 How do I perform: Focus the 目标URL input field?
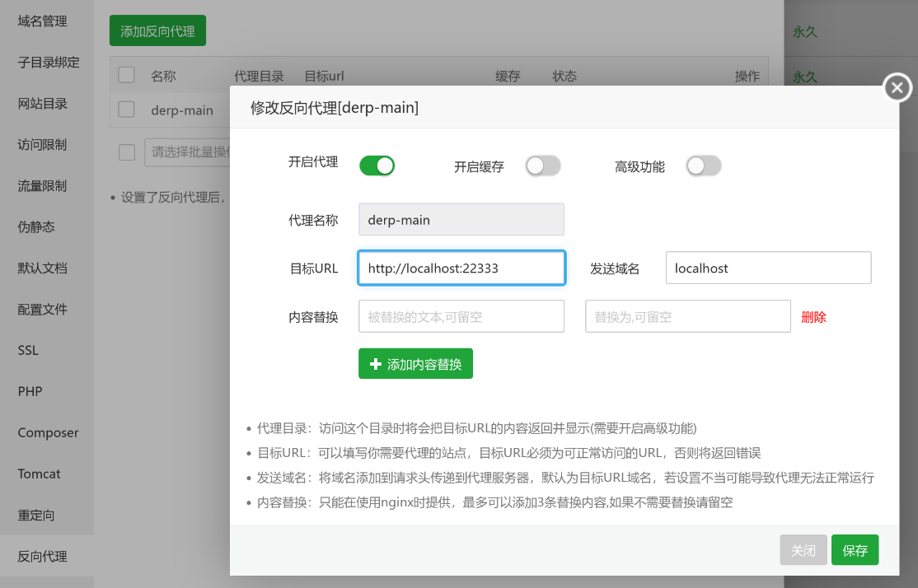pyautogui.click(x=461, y=268)
